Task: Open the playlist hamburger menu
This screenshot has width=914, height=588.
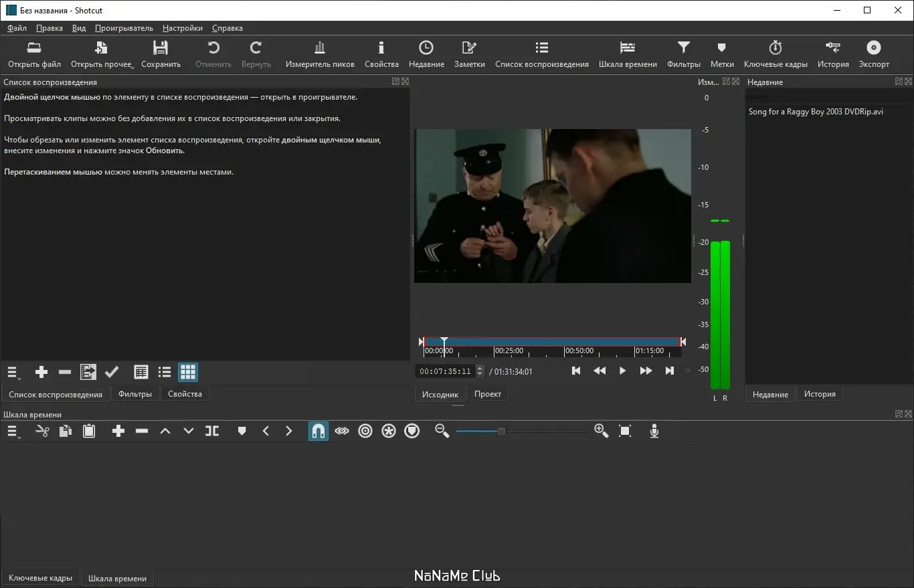Action: (13, 372)
